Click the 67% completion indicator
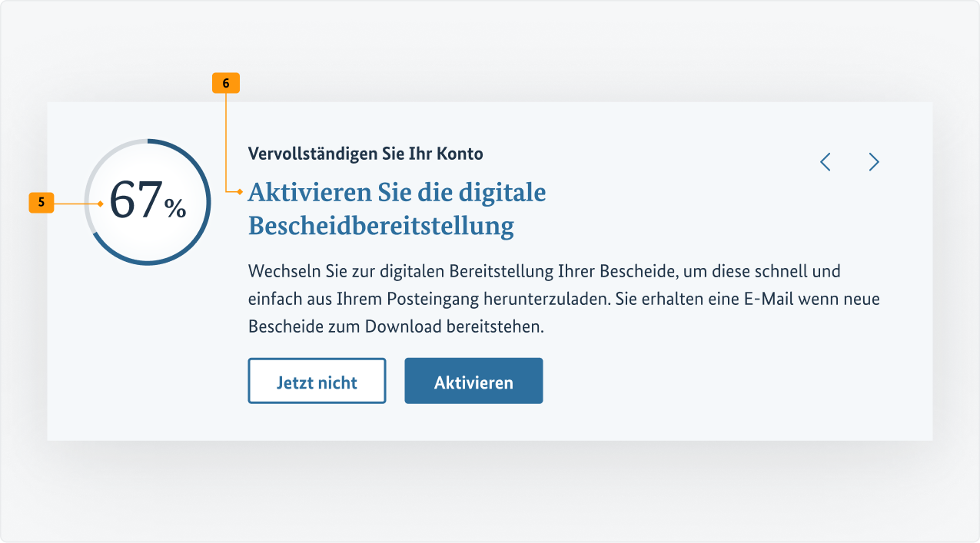The image size is (980, 543). (148, 203)
